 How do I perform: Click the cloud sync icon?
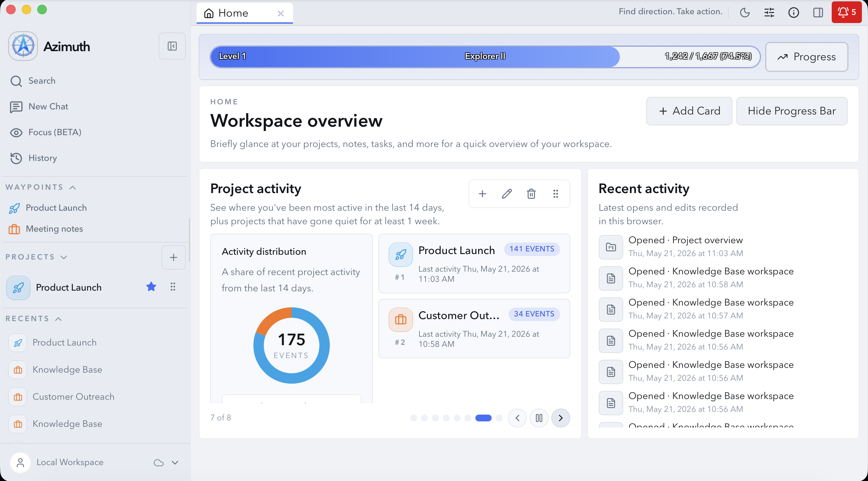tap(159, 463)
